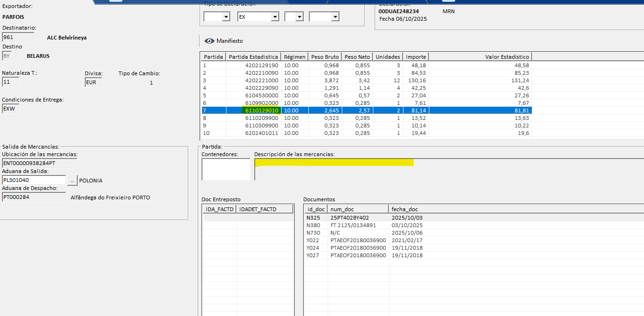Click the Peso Bruto column header

325,57
